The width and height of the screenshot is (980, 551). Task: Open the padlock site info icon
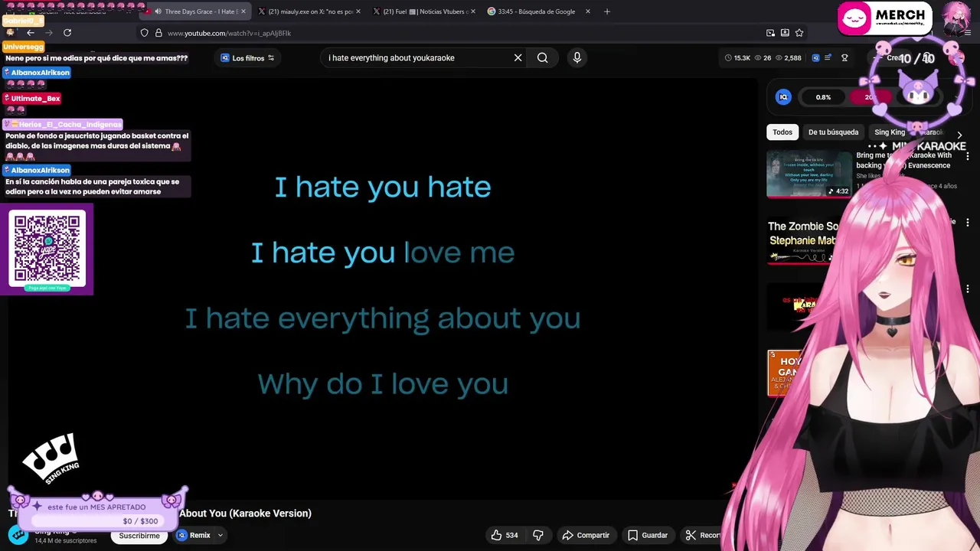coord(158,33)
